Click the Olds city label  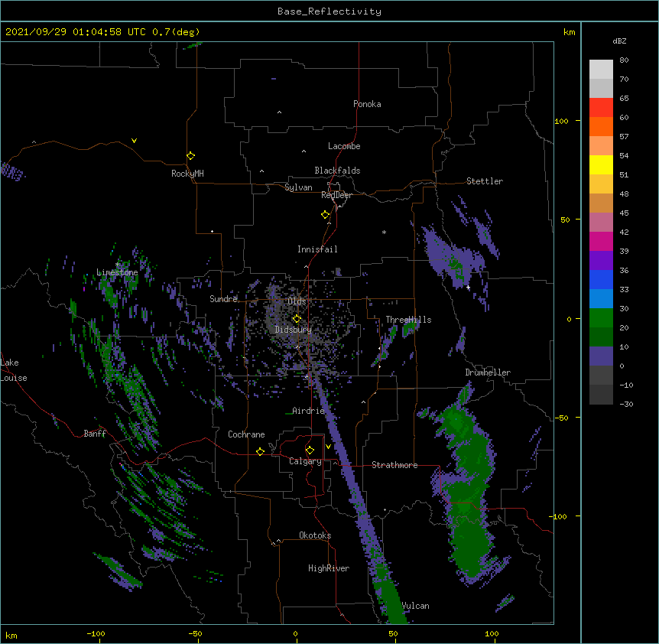297,301
